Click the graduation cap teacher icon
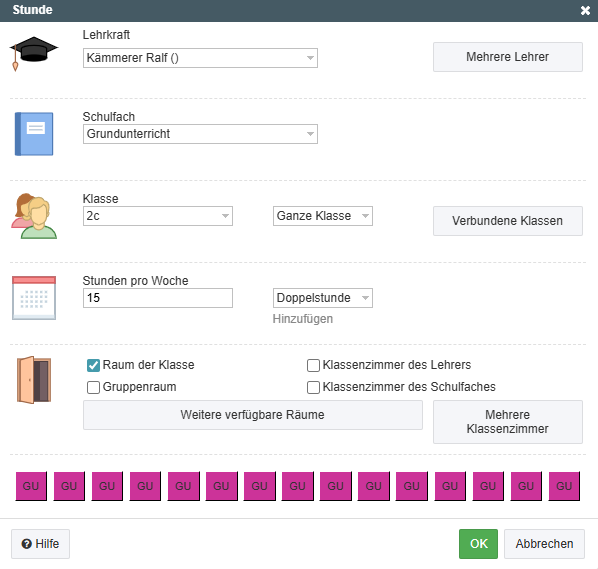 (34, 53)
